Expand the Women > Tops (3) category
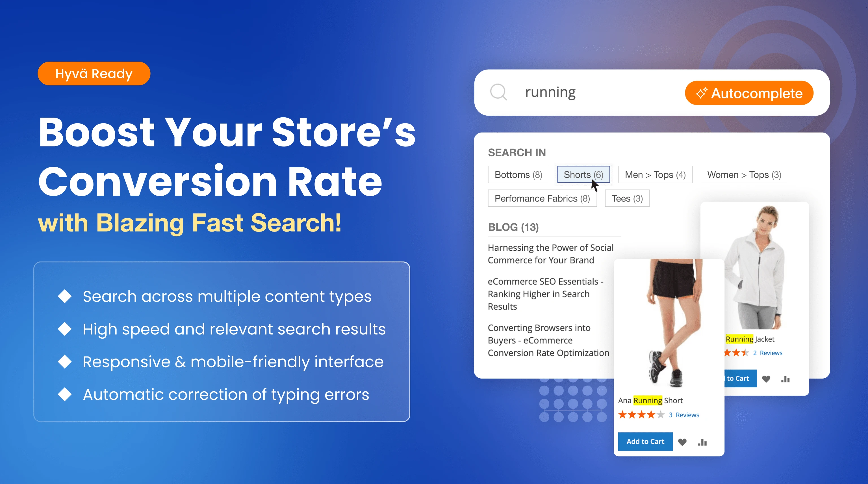Image resolution: width=868 pixels, height=484 pixels. tap(744, 175)
